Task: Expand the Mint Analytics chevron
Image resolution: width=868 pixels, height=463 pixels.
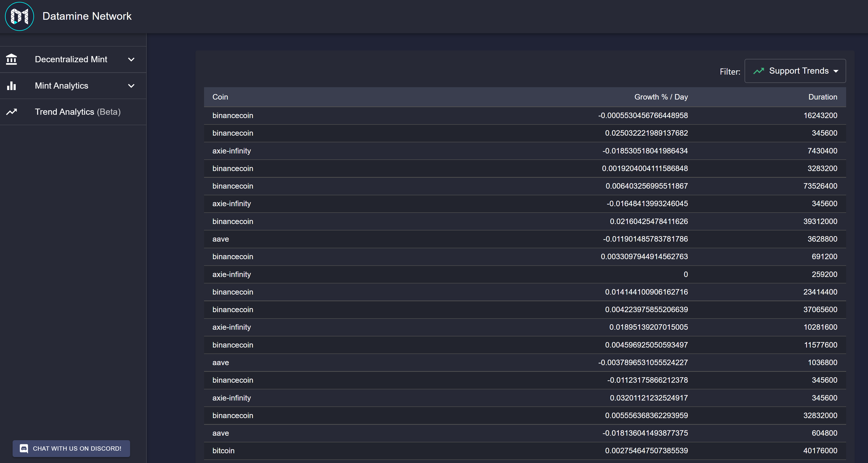Action: [131, 86]
